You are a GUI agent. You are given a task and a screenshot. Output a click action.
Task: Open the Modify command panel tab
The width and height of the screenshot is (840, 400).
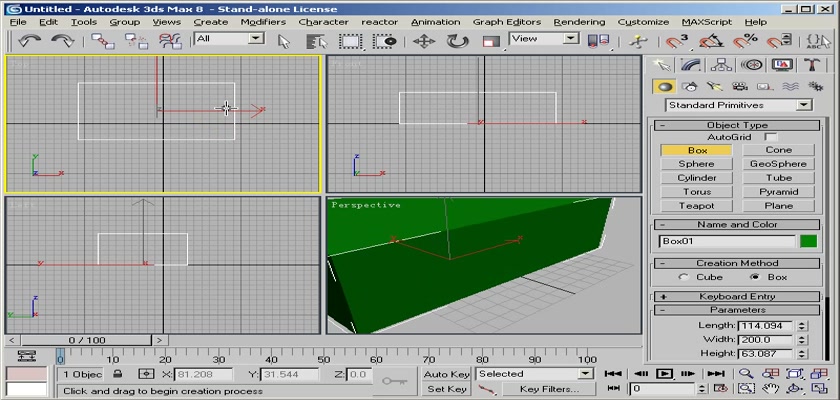[692, 65]
